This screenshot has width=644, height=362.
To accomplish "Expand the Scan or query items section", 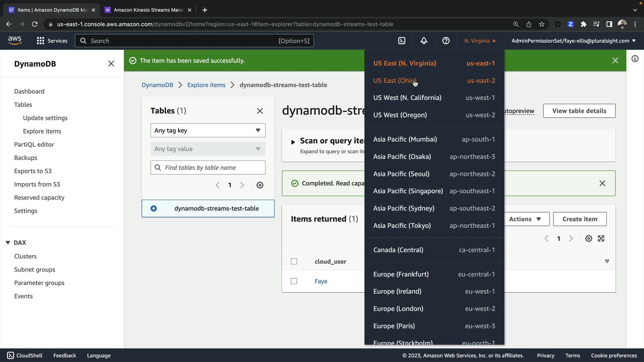I will 293,142.
